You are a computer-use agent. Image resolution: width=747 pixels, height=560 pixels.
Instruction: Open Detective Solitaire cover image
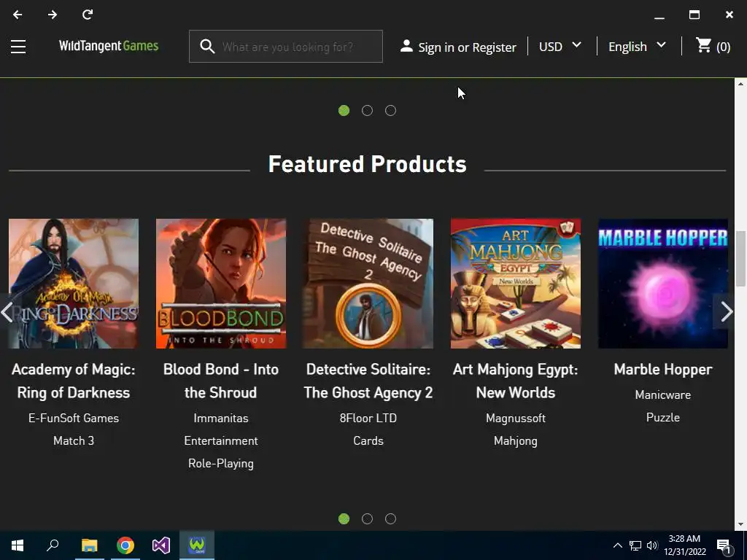(368, 284)
